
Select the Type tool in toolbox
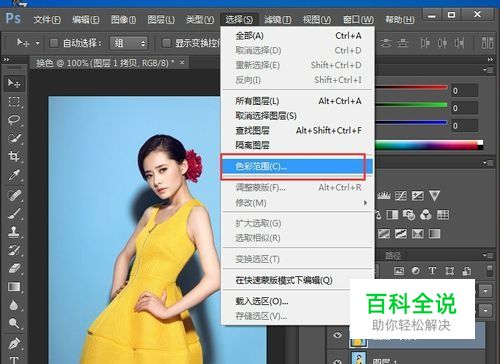pos(14,359)
